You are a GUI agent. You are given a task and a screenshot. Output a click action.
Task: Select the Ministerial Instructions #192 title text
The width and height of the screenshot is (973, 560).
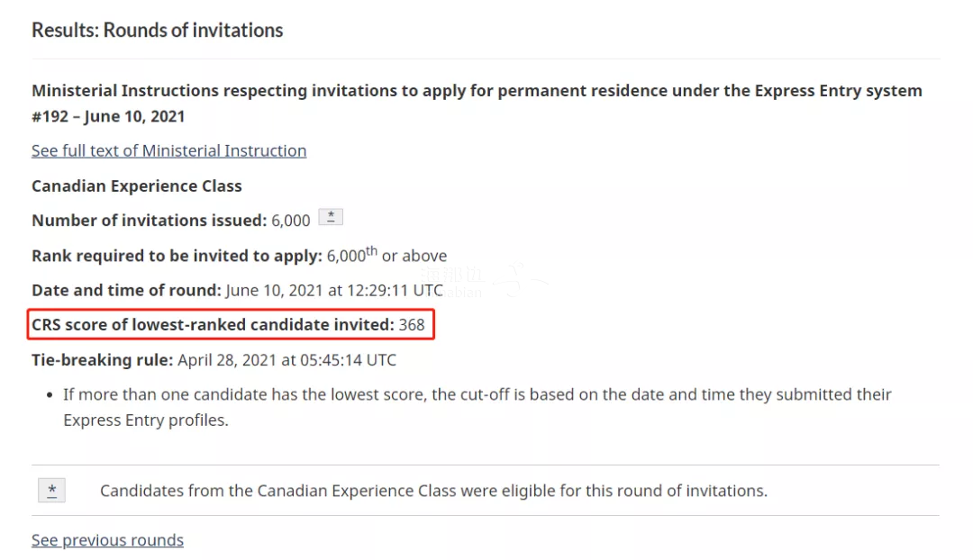coord(477,103)
